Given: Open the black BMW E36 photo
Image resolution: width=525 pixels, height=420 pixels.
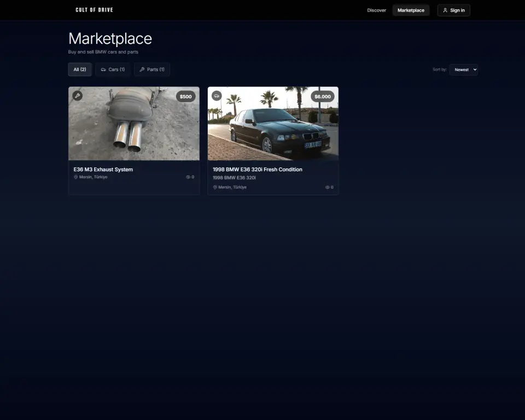Looking at the screenshot, I should [273, 124].
